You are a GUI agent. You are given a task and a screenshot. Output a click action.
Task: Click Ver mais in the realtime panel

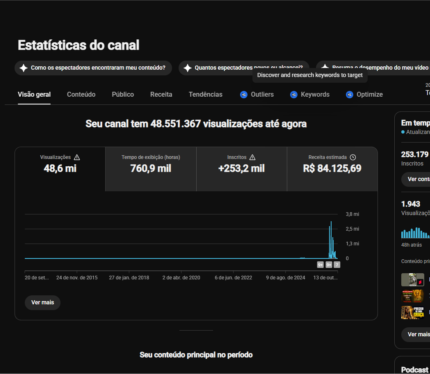click(x=416, y=334)
